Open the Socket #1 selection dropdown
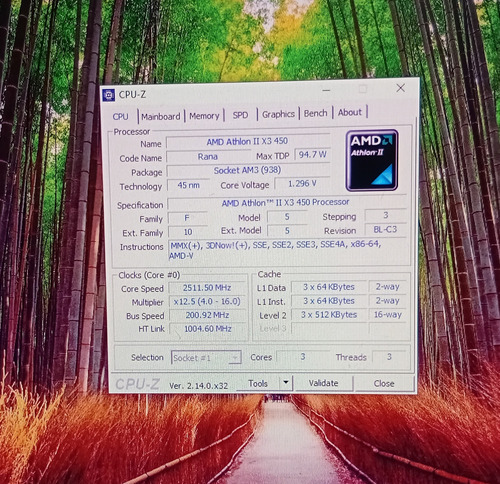The width and height of the screenshot is (500, 484). click(206, 358)
